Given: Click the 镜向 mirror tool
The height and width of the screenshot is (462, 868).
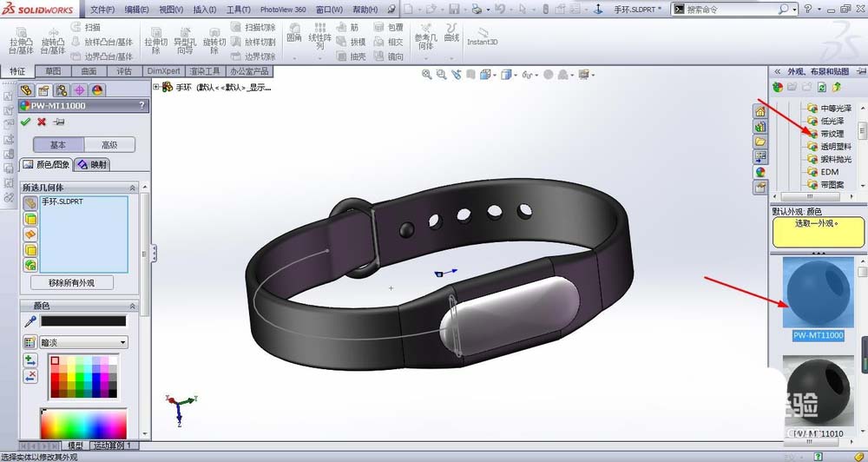Looking at the screenshot, I should tap(389, 56).
